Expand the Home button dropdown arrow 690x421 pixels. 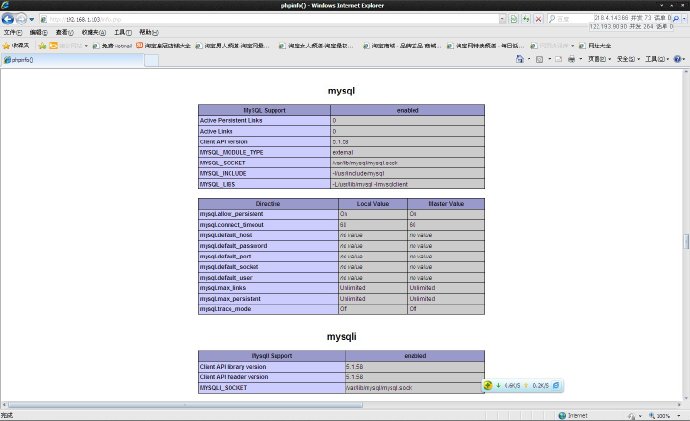529,59
